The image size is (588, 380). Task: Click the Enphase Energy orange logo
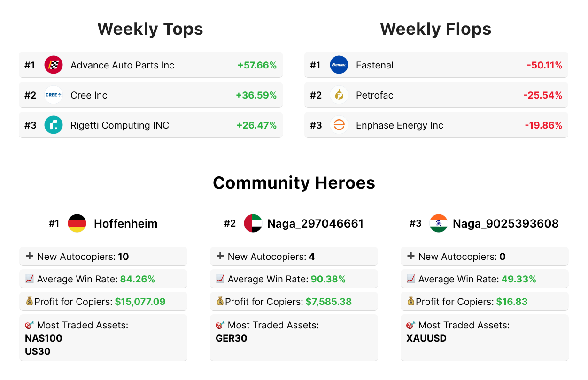tap(339, 125)
